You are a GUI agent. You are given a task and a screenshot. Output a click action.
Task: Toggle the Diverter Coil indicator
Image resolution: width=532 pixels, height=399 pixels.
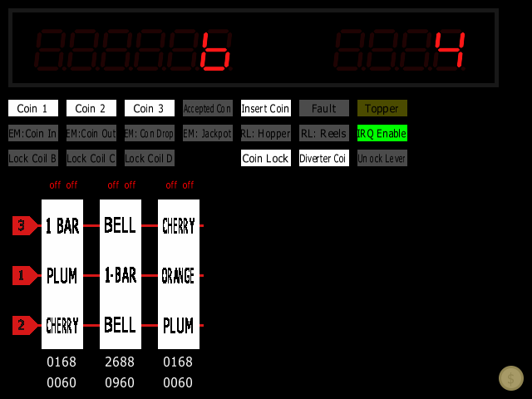coord(324,158)
